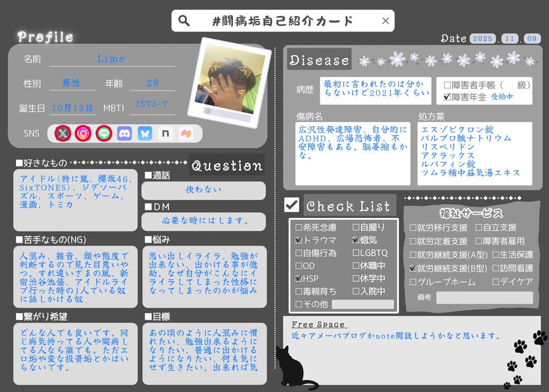Toggle the その他 checkbox

click(x=298, y=304)
